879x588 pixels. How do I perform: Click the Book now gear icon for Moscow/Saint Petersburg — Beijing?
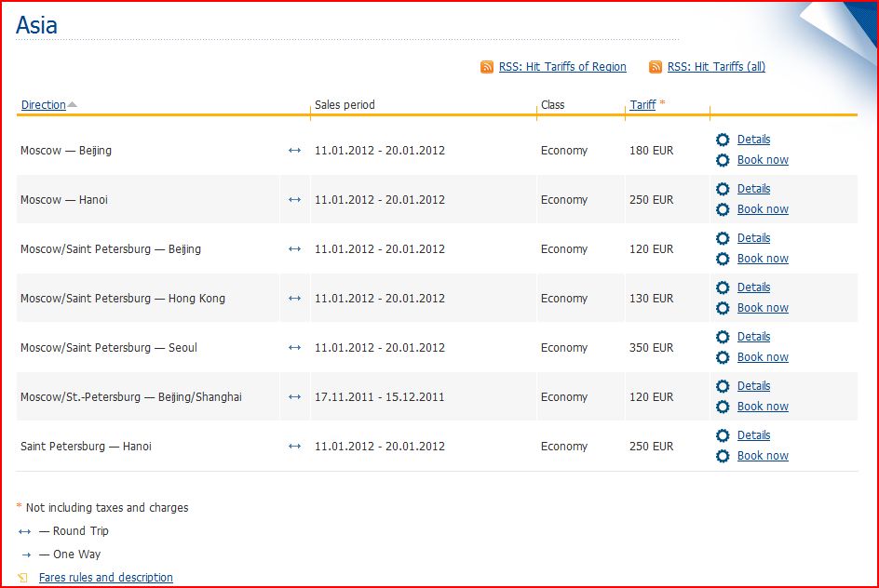click(x=723, y=259)
